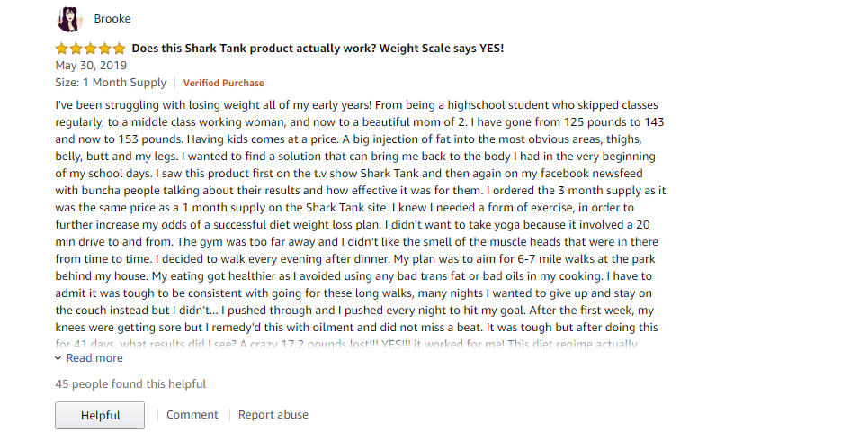Click the Report abuse link
The height and width of the screenshot is (441, 868).
(x=273, y=415)
